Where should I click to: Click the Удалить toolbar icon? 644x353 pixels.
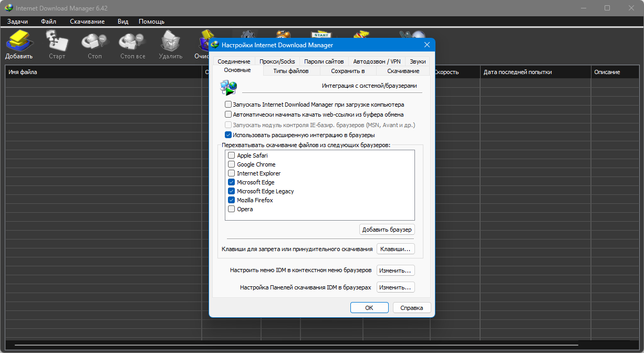click(170, 44)
